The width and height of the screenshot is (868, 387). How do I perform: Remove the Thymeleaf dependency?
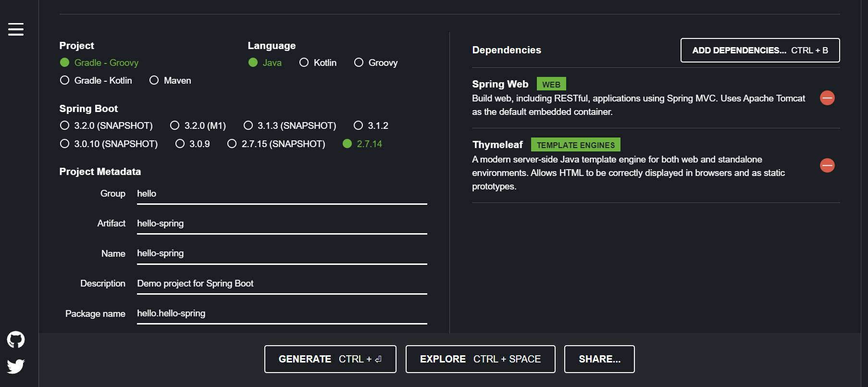click(827, 165)
